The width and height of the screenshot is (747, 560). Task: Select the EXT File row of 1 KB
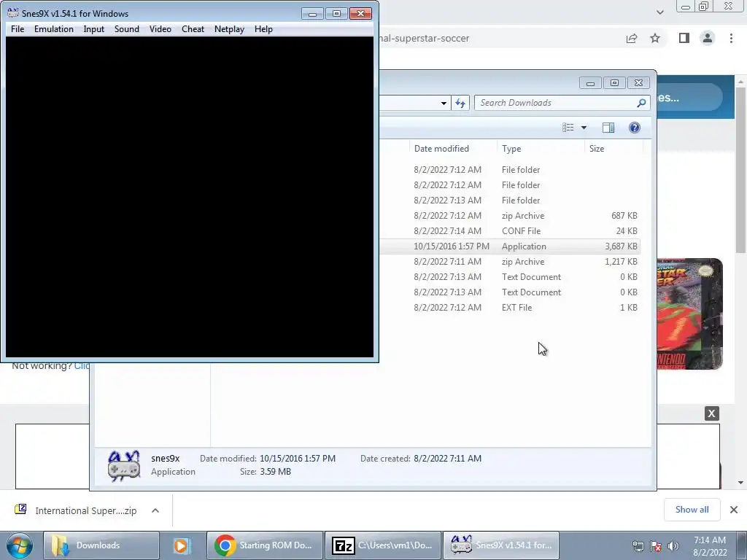[510, 308]
